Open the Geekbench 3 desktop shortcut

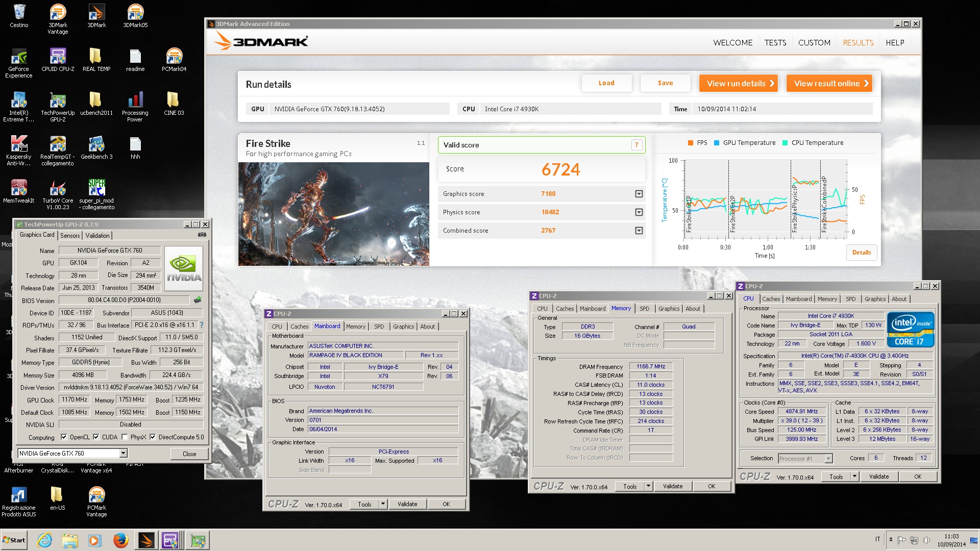(x=96, y=147)
